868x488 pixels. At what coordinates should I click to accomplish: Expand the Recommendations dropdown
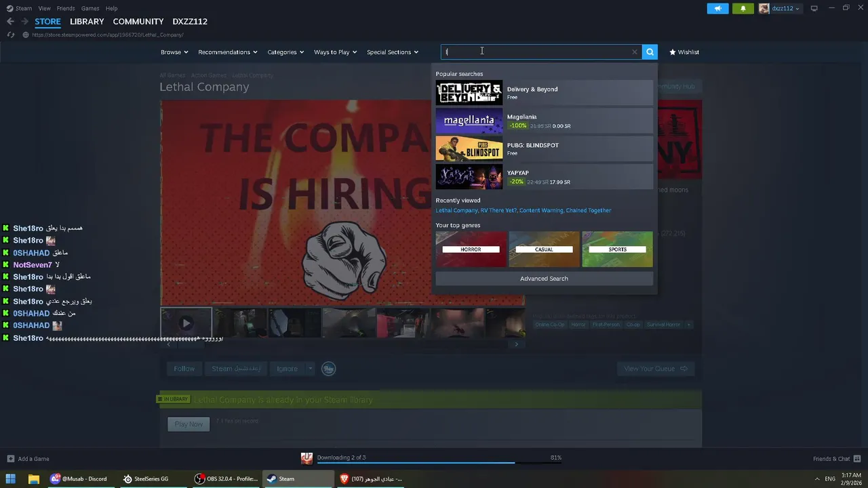[228, 52]
